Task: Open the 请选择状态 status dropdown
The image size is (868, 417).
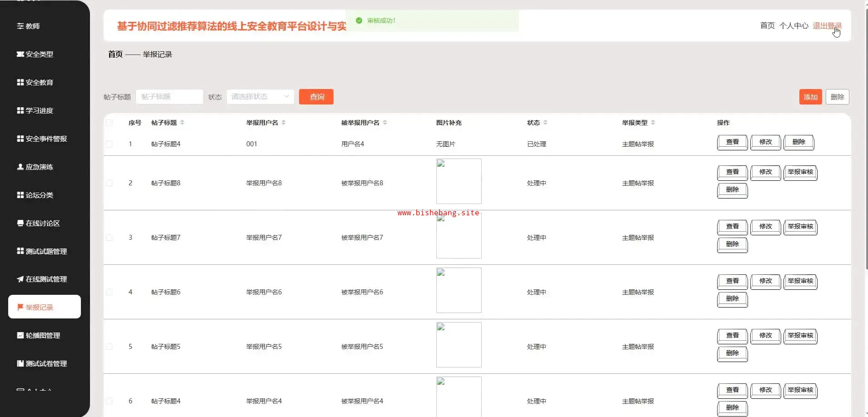Action: pos(260,97)
